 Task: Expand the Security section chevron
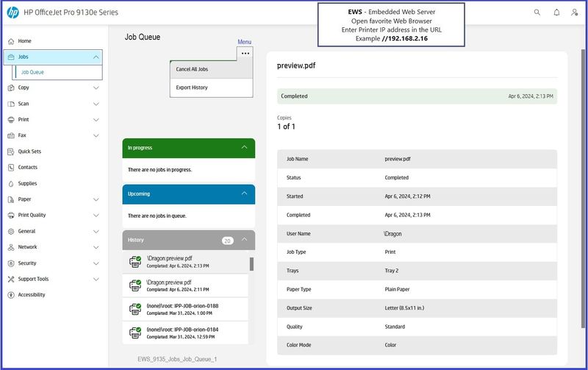[96, 263]
